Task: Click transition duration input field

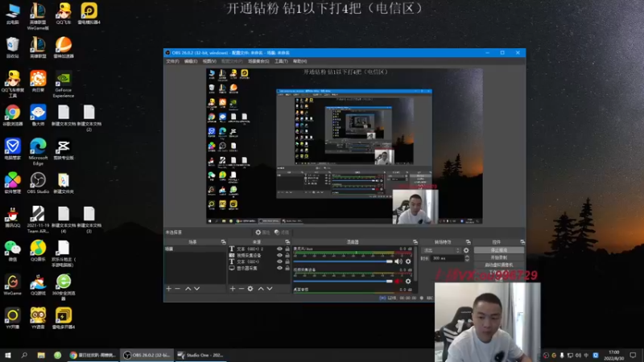Action: click(447, 258)
